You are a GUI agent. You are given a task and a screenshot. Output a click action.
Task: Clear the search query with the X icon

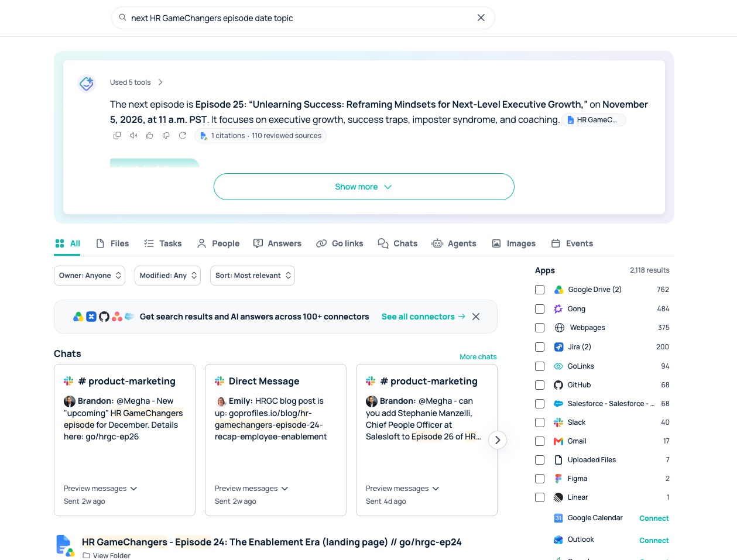[x=481, y=18]
